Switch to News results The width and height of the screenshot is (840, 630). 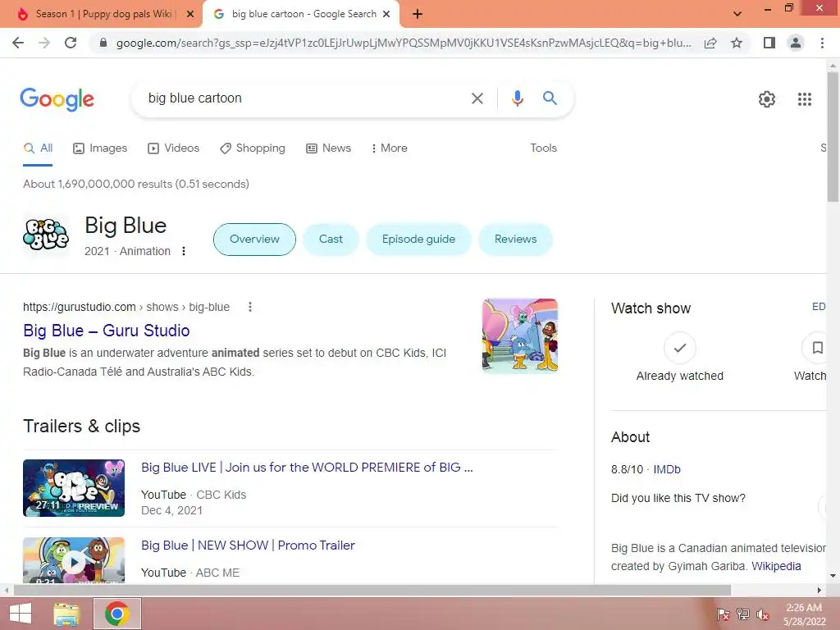coord(328,148)
